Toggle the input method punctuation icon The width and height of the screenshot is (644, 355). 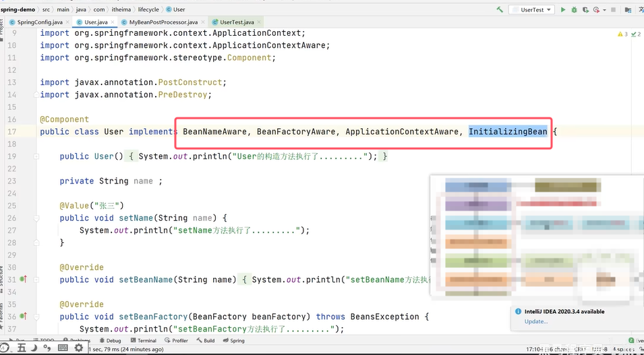click(47, 348)
